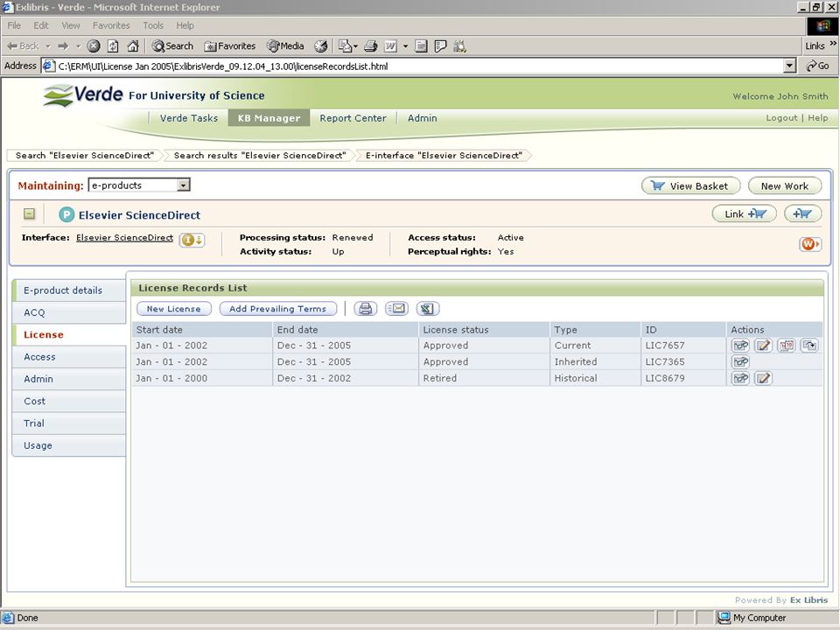Log out via the Logout link
This screenshot has width=840, height=630.
tap(781, 118)
